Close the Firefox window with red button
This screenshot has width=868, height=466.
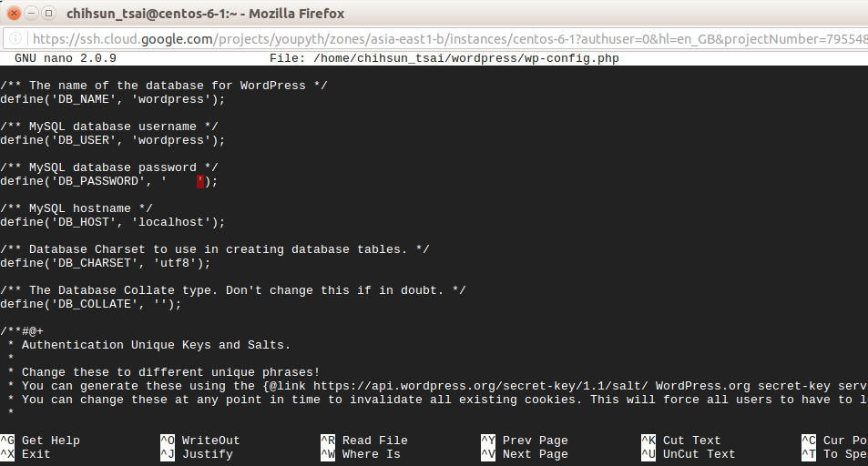tap(15, 14)
